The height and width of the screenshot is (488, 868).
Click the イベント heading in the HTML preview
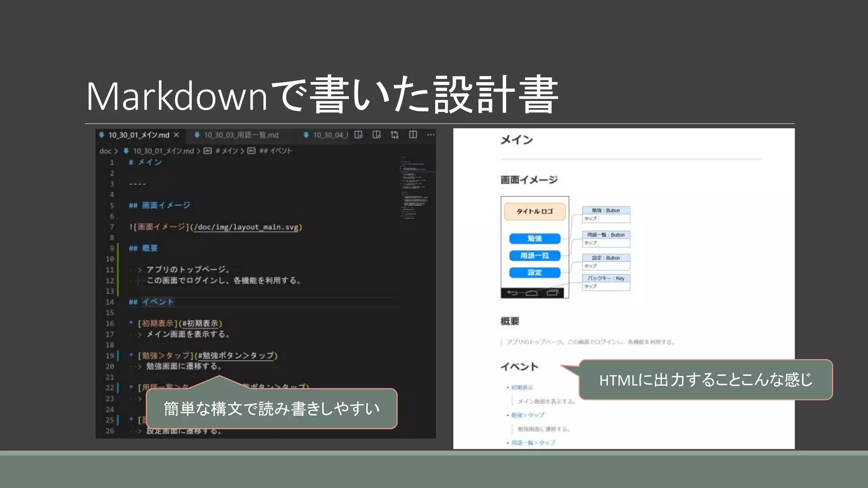[x=519, y=367]
